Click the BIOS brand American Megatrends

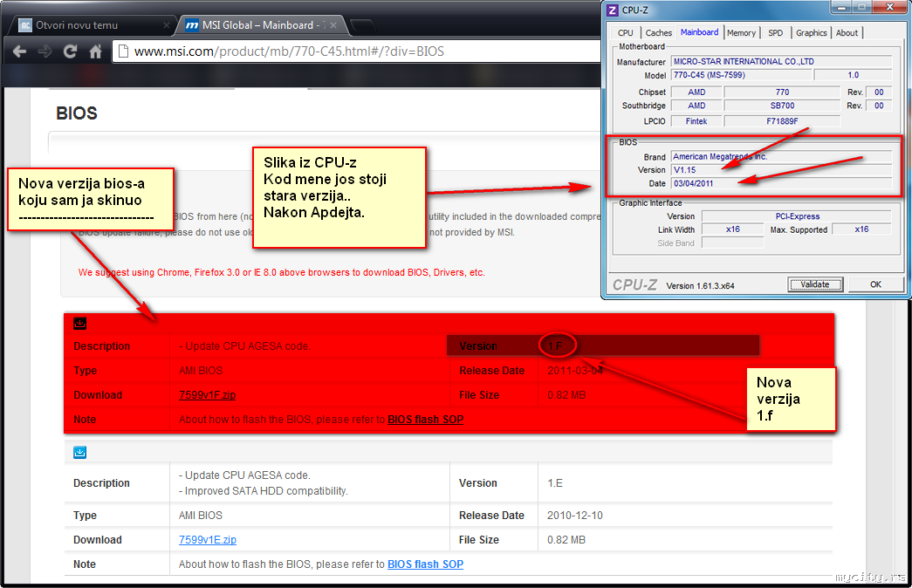click(x=781, y=156)
